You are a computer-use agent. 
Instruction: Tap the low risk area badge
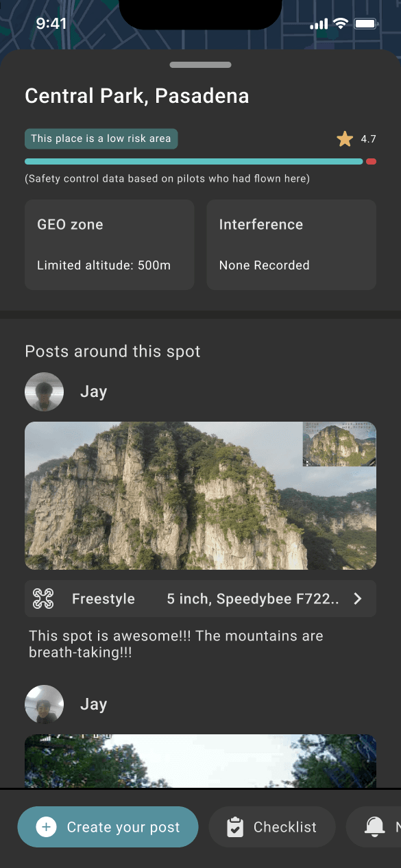click(x=101, y=138)
